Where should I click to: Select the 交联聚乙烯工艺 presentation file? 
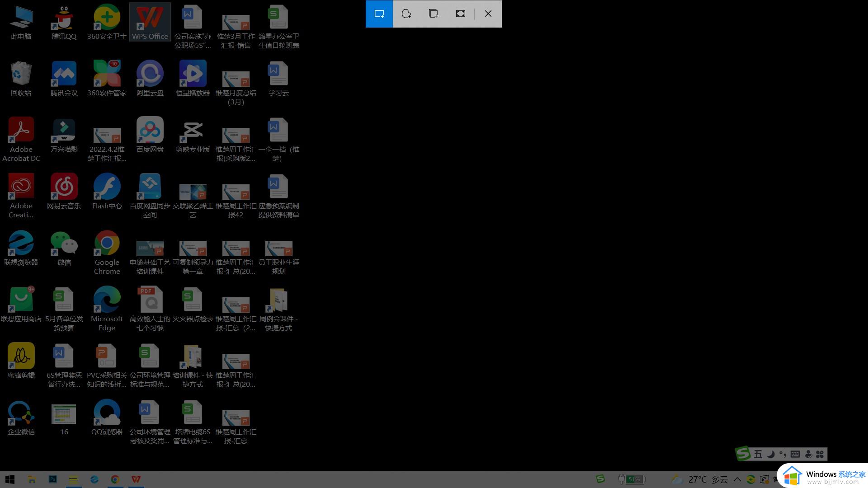(x=193, y=201)
